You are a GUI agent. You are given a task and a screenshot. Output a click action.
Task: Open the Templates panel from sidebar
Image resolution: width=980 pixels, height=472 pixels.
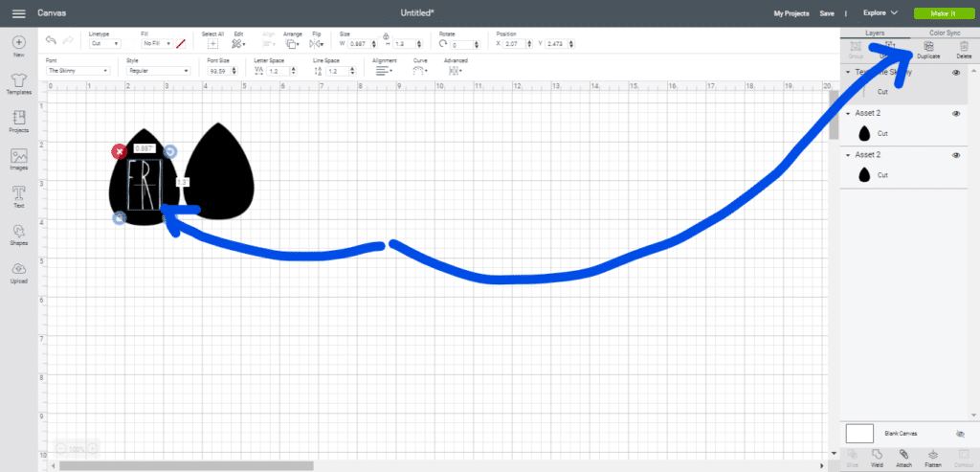(x=18, y=82)
